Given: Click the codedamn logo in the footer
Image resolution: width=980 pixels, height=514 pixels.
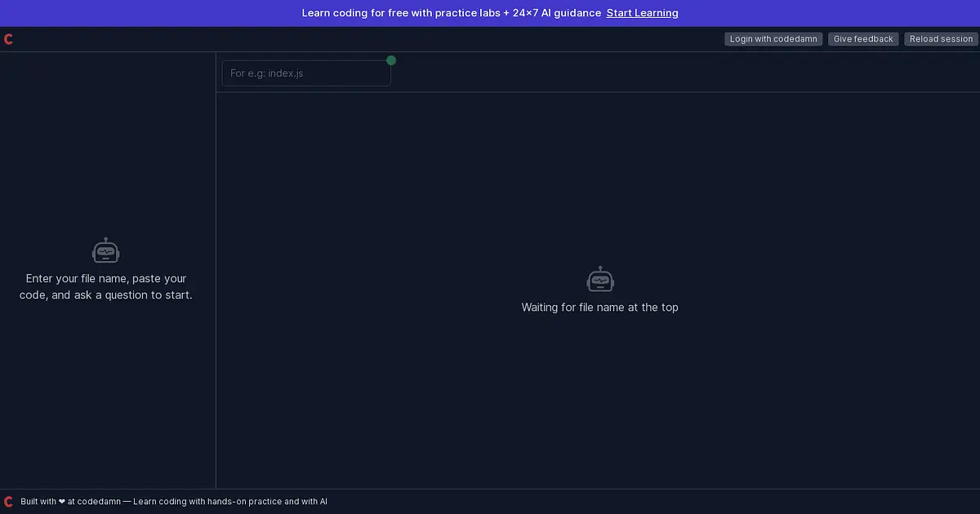Looking at the screenshot, I should [8, 502].
